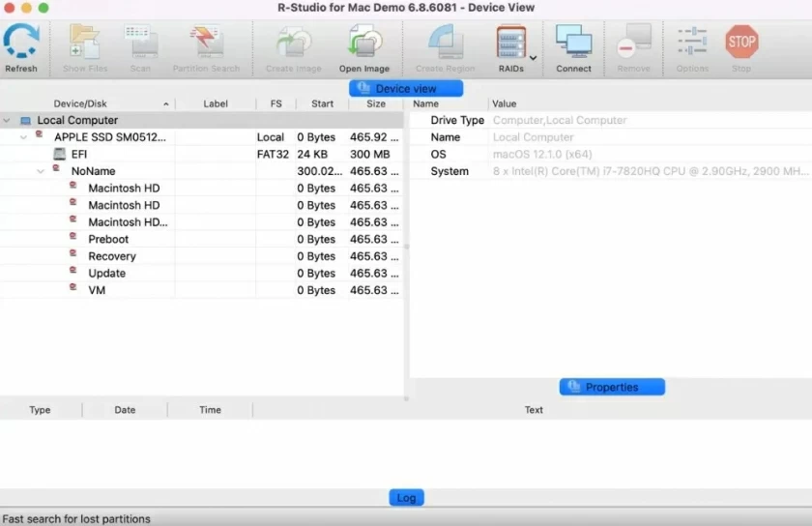This screenshot has height=526, width=812.
Task: Click the Name value Local Computer
Action: [533, 137]
